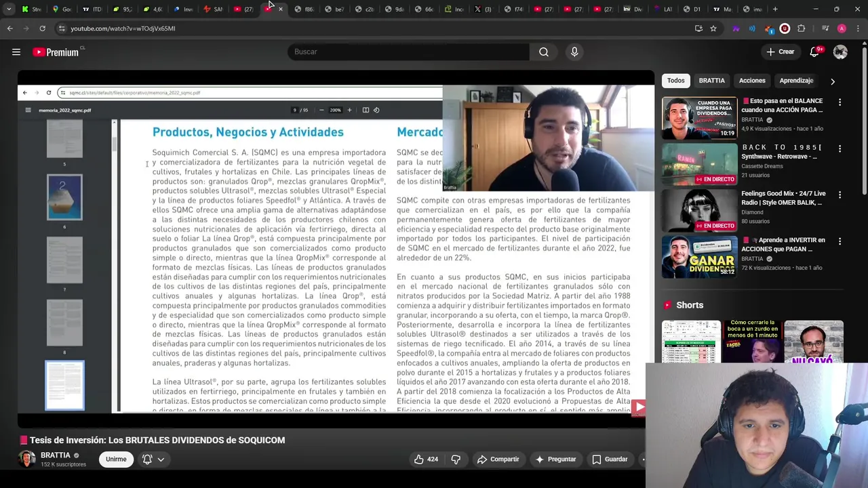The height and width of the screenshot is (488, 868).
Task: Click PDF zoom in plus in video
Action: [349, 110]
